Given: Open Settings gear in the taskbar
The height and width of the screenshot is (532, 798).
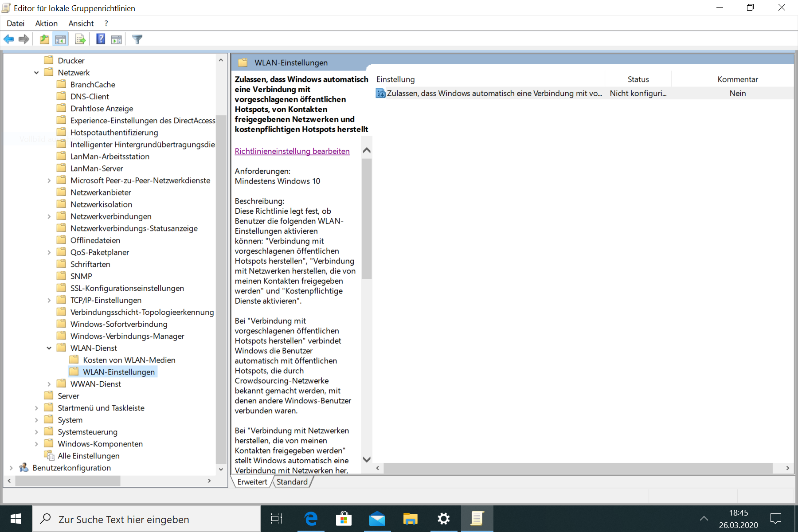Looking at the screenshot, I should [x=443, y=519].
